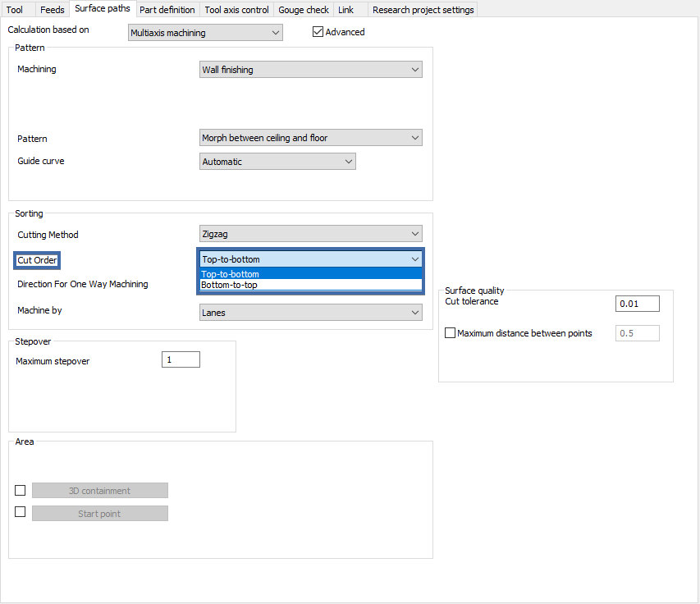The image size is (700, 604).
Task: Enable Maximum distance between points checkbox
Action: tap(450, 333)
